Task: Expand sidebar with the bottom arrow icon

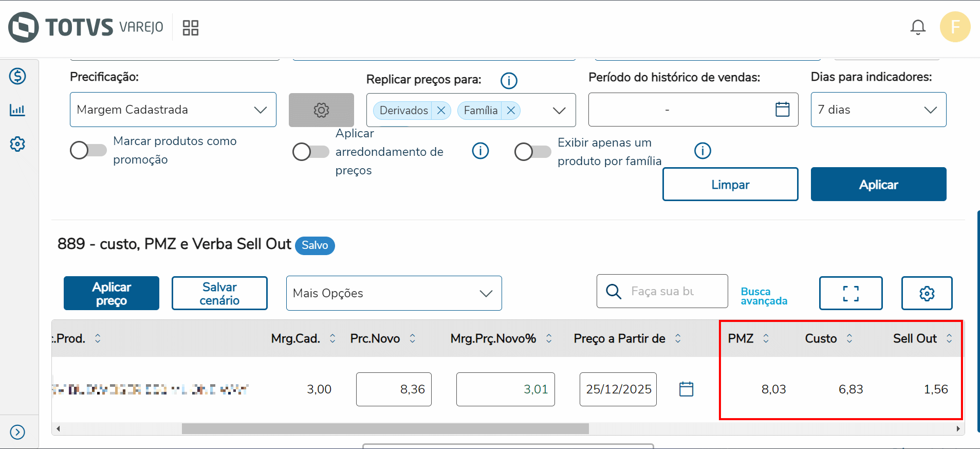Action: [x=17, y=432]
